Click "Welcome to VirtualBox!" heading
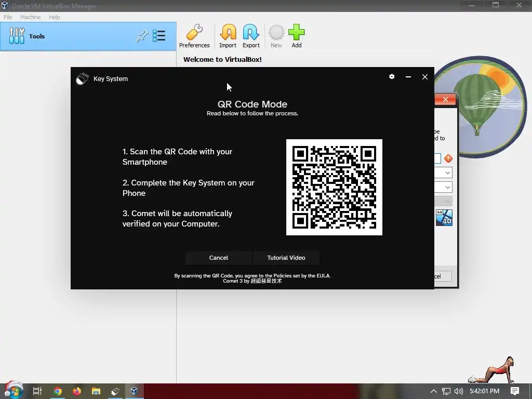The width and height of the screenshot is (532, 399). pos(222,59)
